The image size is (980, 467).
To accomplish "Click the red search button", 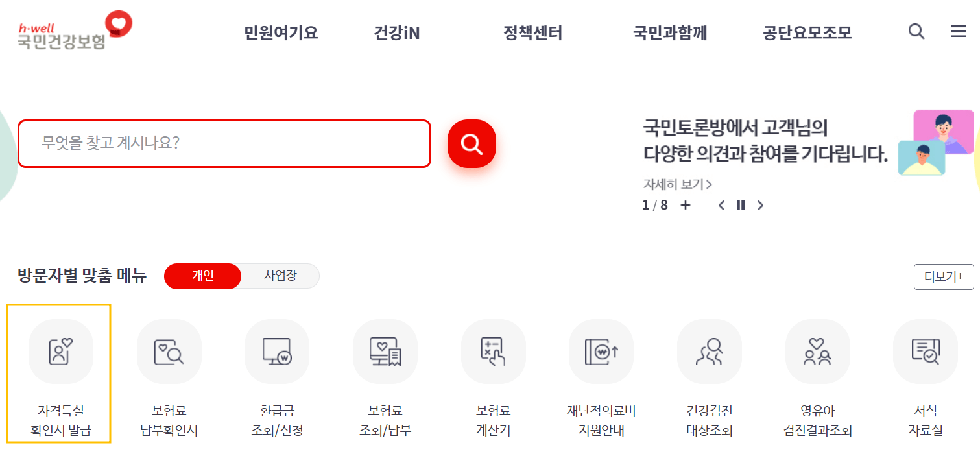I will (x=472, y=143).
